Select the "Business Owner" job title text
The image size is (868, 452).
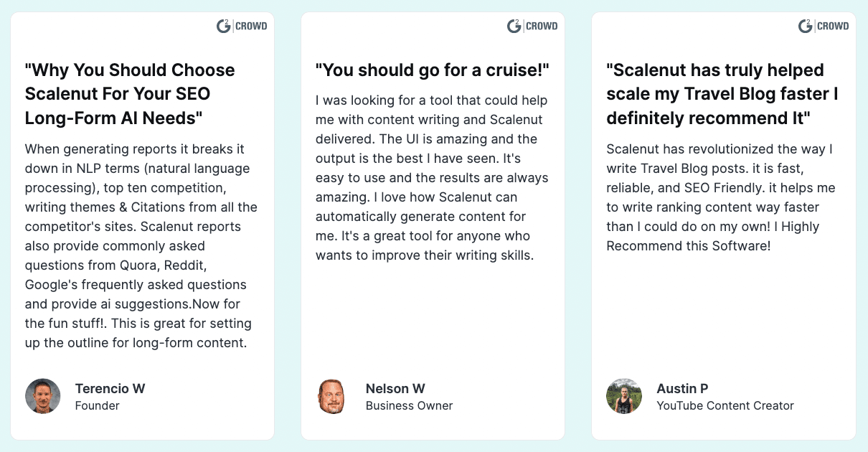point(409,406)
